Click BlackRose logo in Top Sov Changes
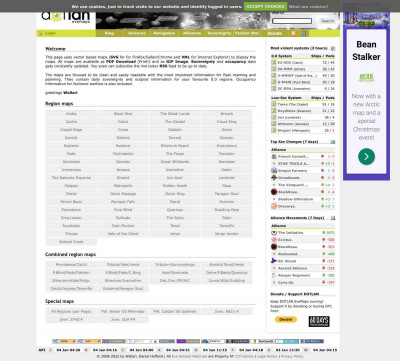The width and height of the screenshot is (400, 361). 274,192
